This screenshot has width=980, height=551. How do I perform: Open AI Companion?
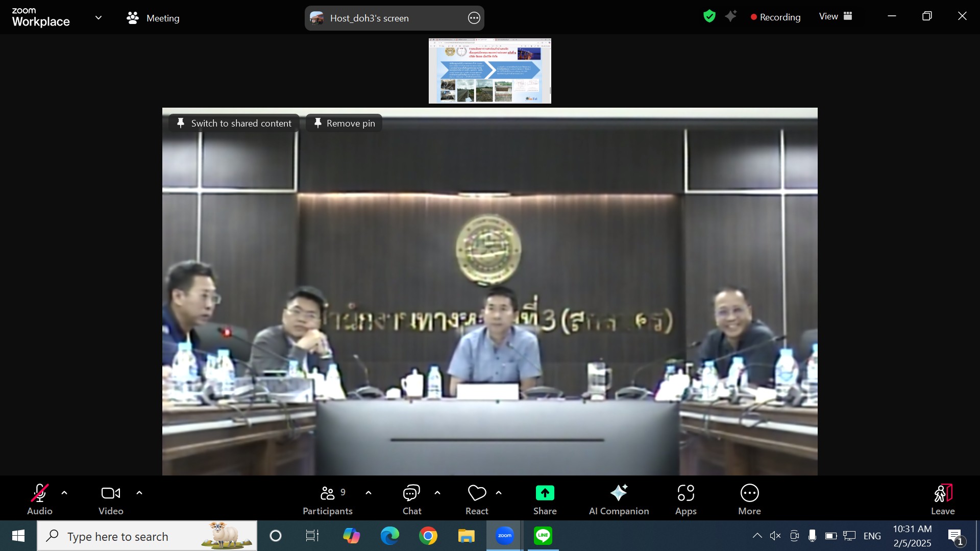click(x=619, y=499)
